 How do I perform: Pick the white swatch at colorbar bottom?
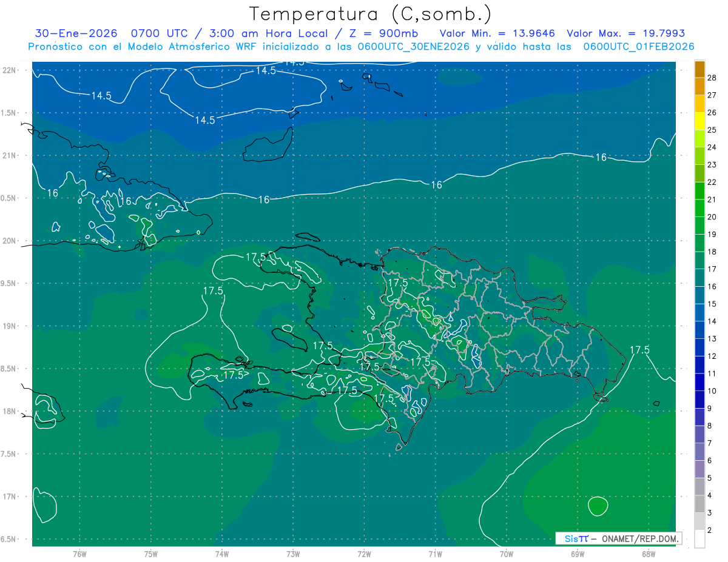point(699,538)
